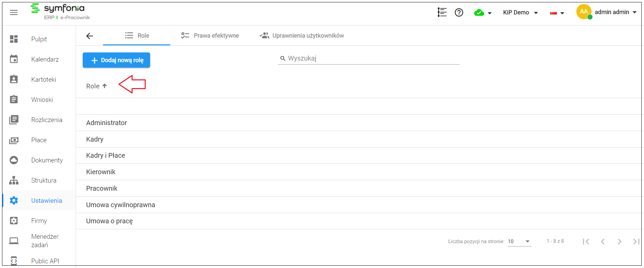Expand the admin admin user menu
This screenshot has height=268, width=644.
(616, 12)
